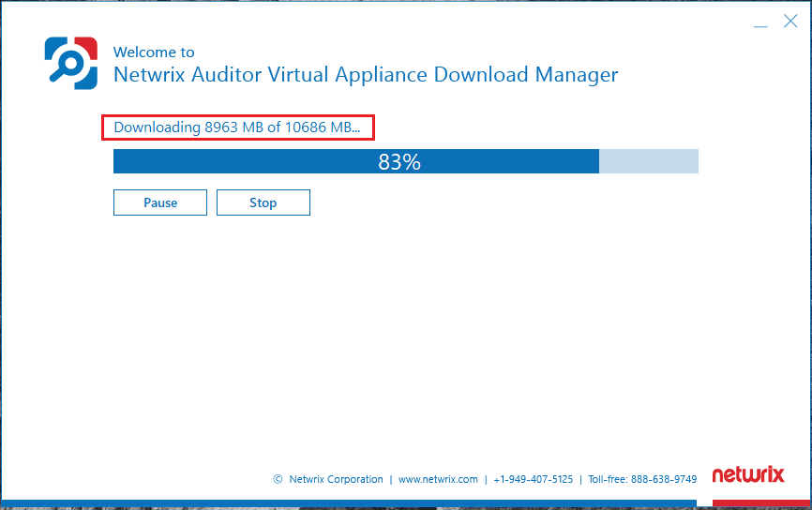Click the word Downloading in the status line
This screenshot has height=510, width=812.
click(157, 127)
